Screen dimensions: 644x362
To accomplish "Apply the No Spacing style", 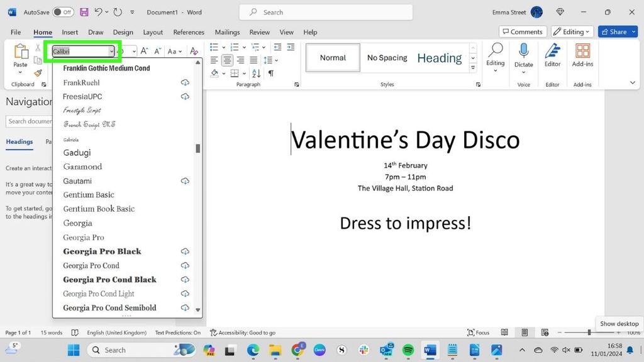I will click(387, 58).
